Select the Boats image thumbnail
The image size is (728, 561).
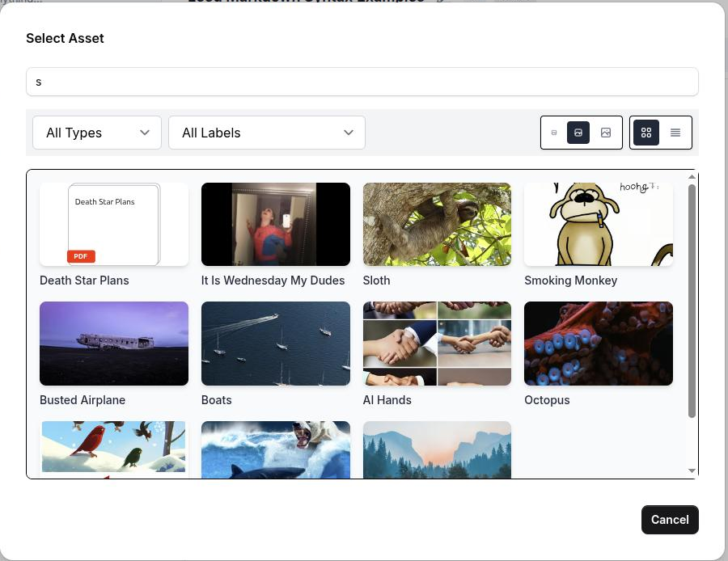pos(275,344)
